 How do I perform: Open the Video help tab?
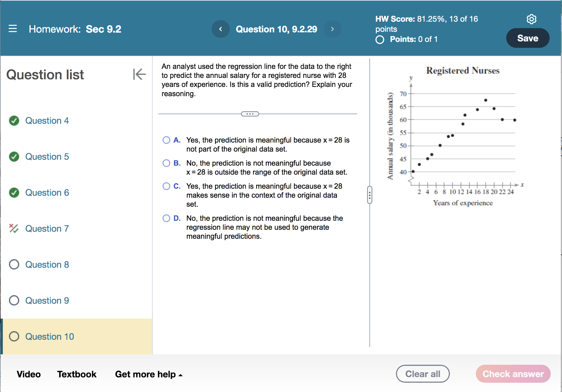[x=29, y=374]
